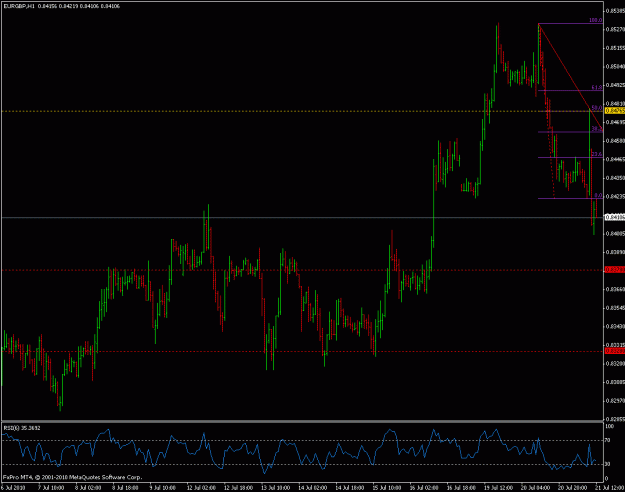Click the 7 Jul 10:00 time label

(x=51, y=488)
